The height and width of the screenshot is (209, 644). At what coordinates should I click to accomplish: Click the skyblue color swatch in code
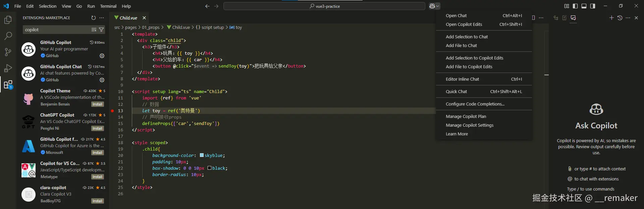tap(202, 155)
